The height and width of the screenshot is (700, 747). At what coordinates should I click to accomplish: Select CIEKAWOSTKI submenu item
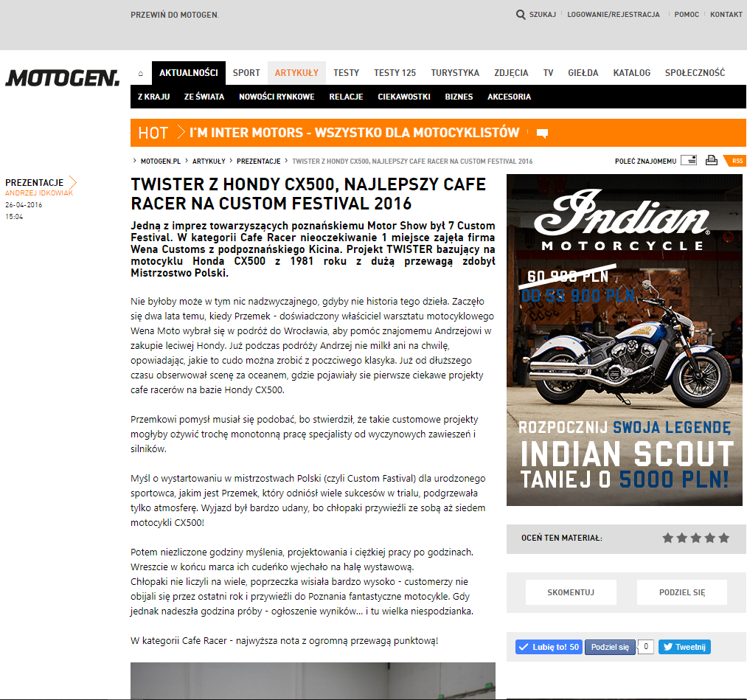click(404, 97)
